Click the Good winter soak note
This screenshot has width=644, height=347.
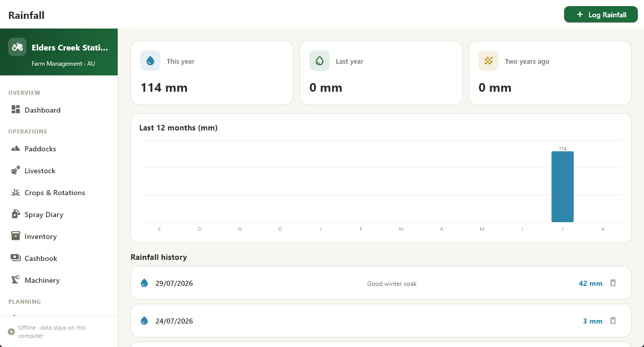pyautogui.click(x=392, y=284)
